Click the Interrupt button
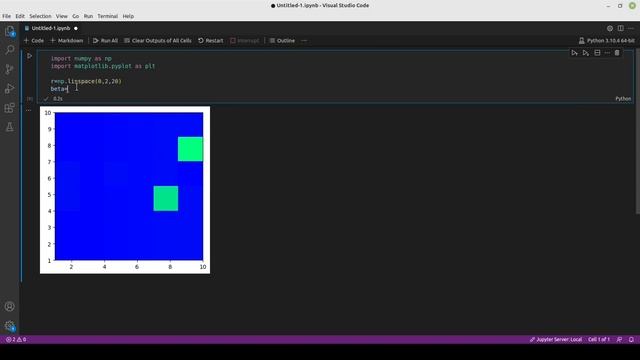 (244, 40)
